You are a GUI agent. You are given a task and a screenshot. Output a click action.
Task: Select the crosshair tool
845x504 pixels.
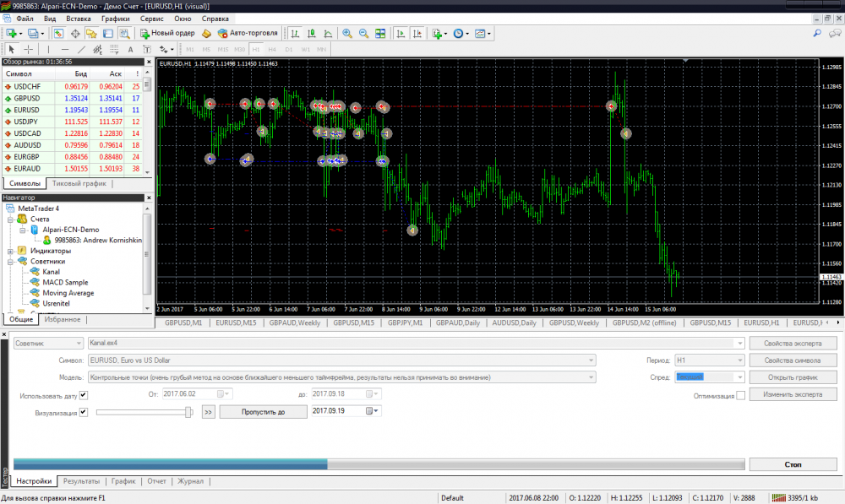coord(28,50)
